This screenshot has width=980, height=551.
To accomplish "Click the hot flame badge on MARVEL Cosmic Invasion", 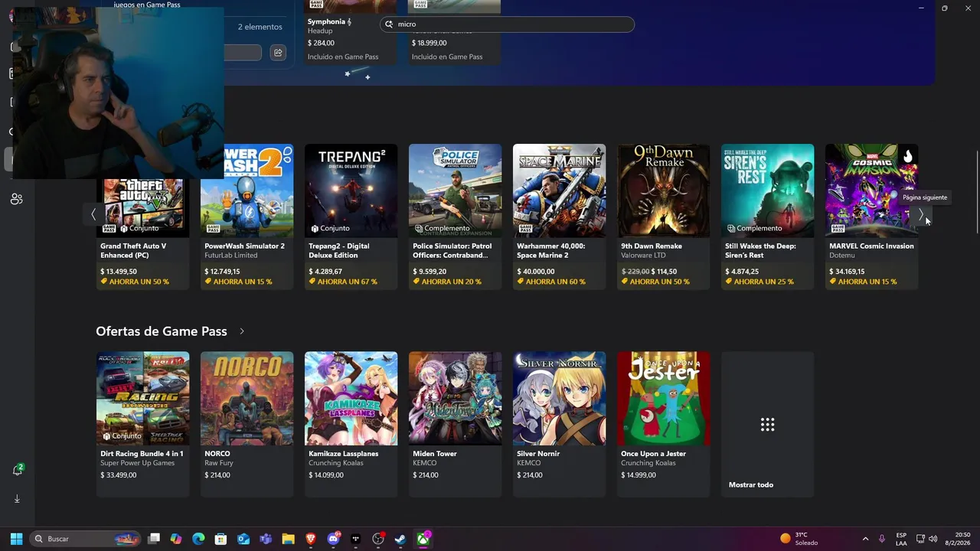I will click(908, 155).
